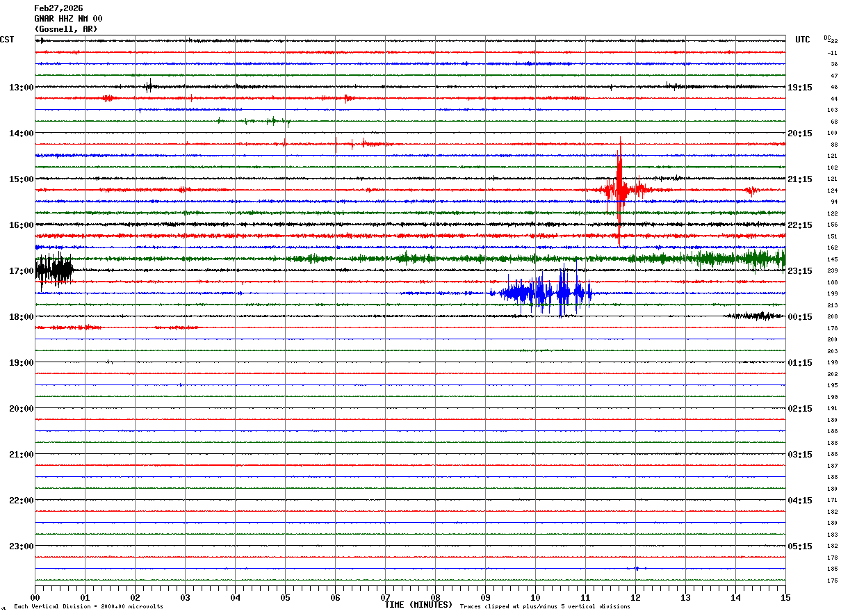Select the 16:00 CST row label

click(x=21, y=225)
